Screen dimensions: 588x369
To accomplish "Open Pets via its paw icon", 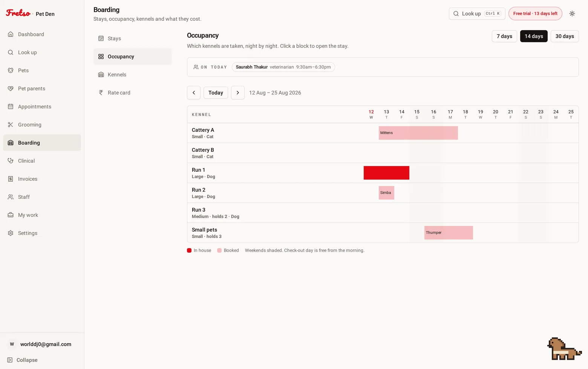I will pyautogui.click(x=11, y=70).
